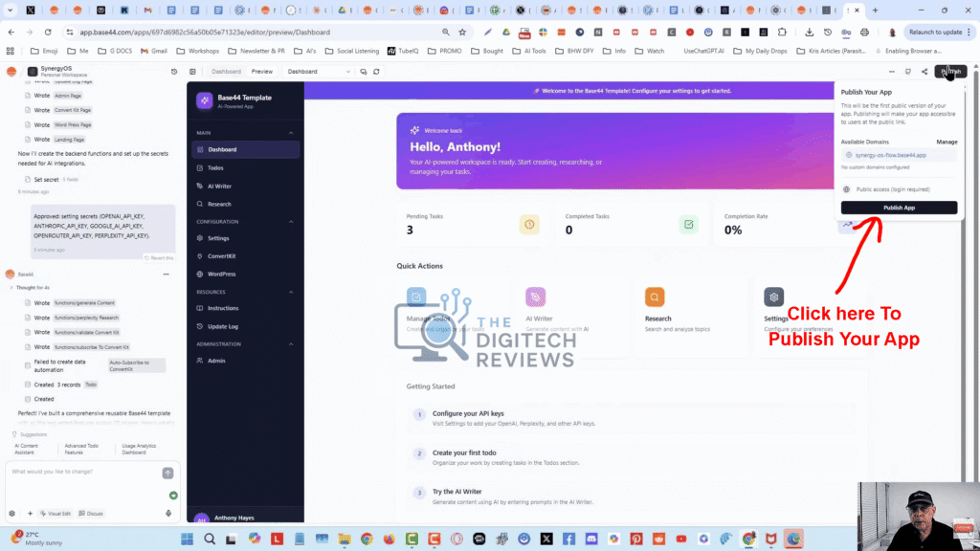980x551 pixels.
Task: Click the Publish App button
Action: pyautogui.click(x=899, y=208)
